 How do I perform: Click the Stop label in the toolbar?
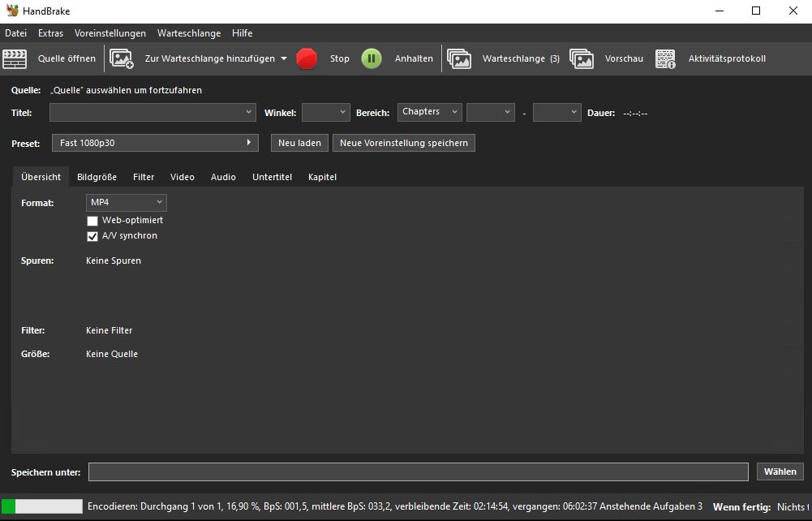[340, 58]
